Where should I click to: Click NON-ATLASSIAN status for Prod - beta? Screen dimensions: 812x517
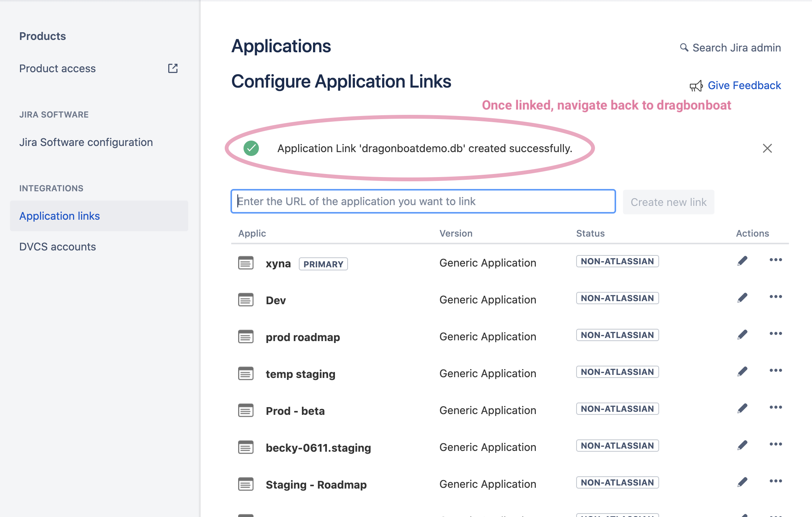pyautogui.click(x=617, y=409)
